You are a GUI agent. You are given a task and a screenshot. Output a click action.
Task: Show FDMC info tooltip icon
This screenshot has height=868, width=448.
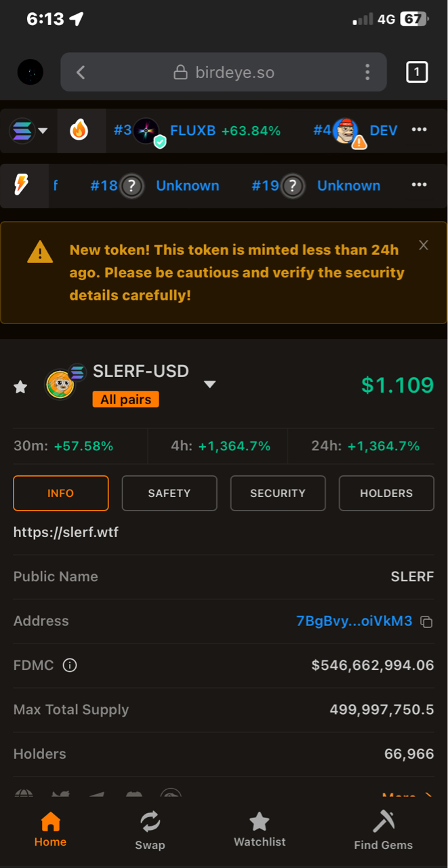(x=69, y=665)
